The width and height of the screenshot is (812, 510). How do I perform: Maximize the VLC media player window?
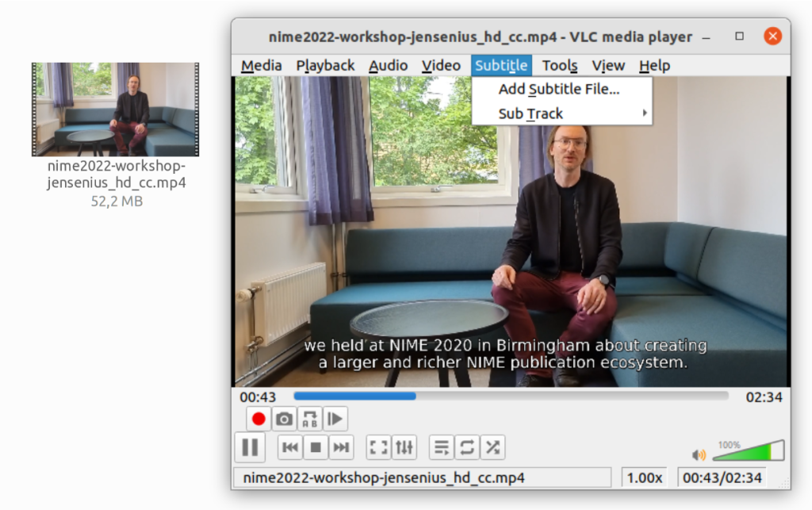point(740,36)
